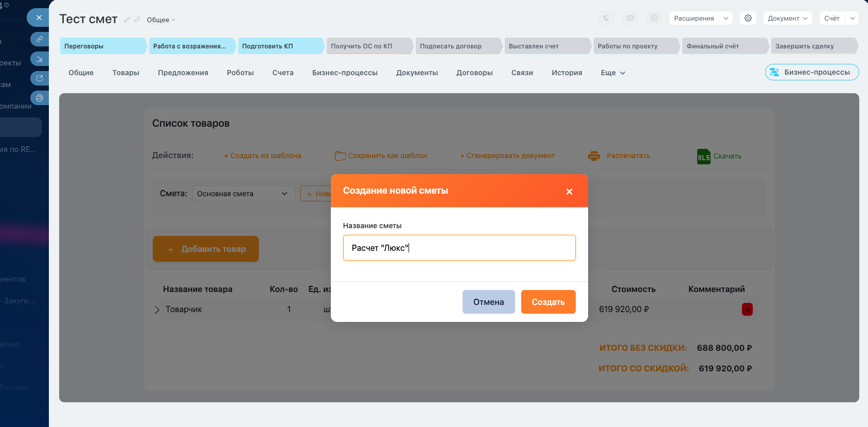
Task: Open the Основная смета dropdown
Action: click(x=244, y=194)
